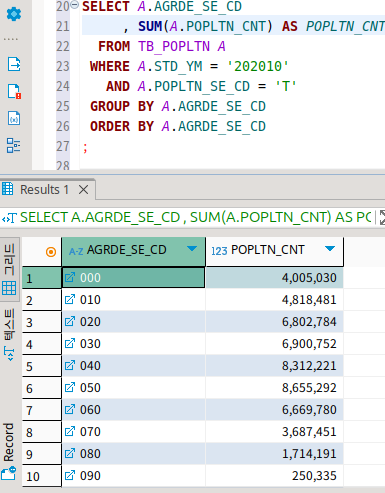The width and height of the screenshot is (385, 493).
Task: Open the link icon on row 000
Action: pos(70,277)
